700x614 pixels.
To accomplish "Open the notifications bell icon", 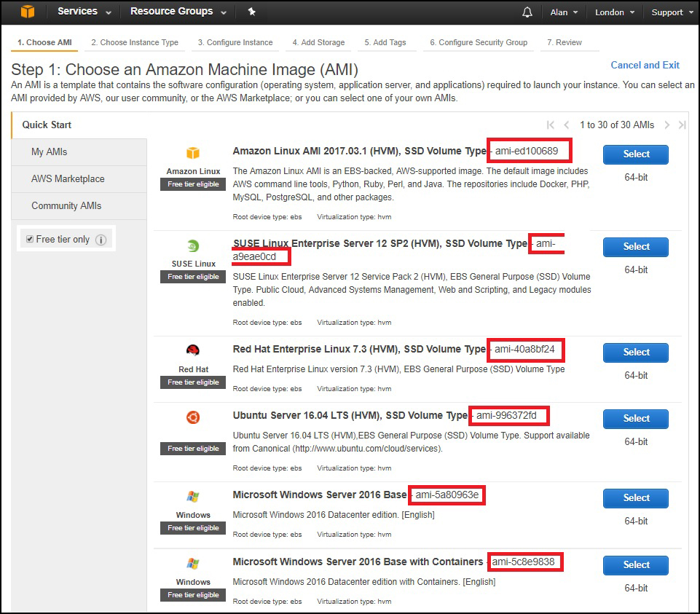I will (x=527, y=12).
